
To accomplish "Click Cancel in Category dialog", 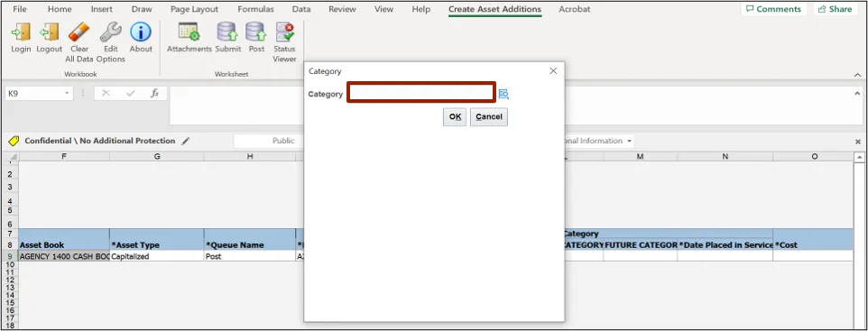I will [x=489, y=116].
